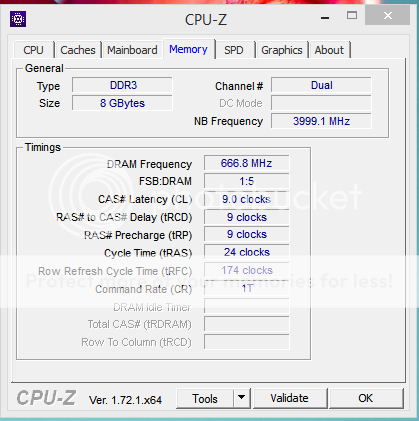Close the CPU-Z window
Screen dimensions: 419x421
(x=388, y=16)
